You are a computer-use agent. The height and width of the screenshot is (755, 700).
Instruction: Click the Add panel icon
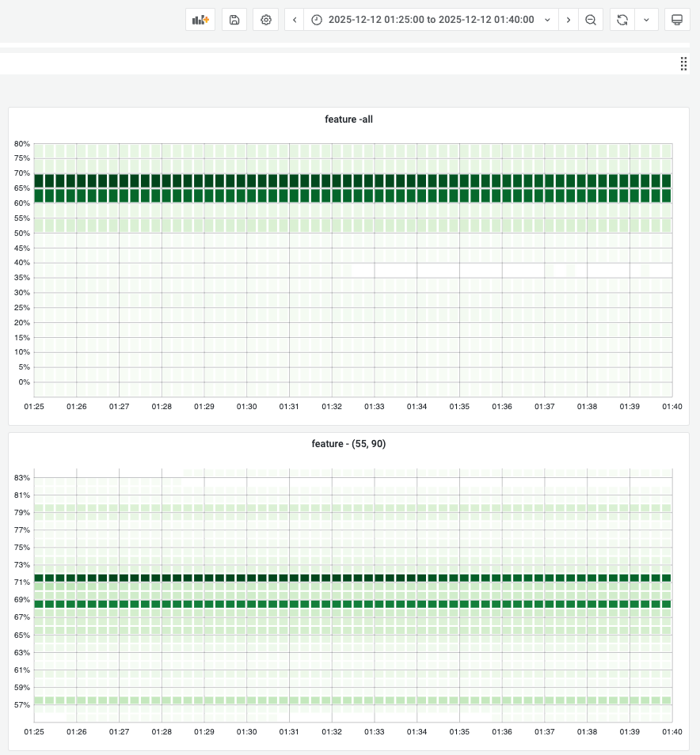coord(200,20)
